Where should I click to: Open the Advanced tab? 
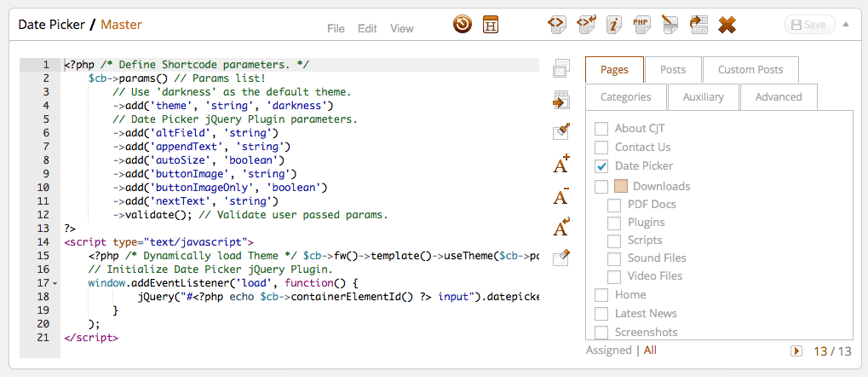(x=779, y=97)
